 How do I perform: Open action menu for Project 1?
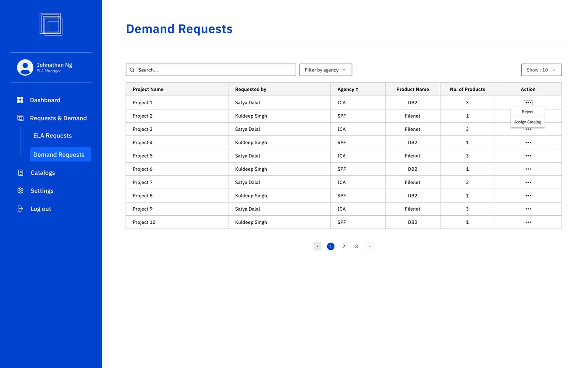click(528, 103)
